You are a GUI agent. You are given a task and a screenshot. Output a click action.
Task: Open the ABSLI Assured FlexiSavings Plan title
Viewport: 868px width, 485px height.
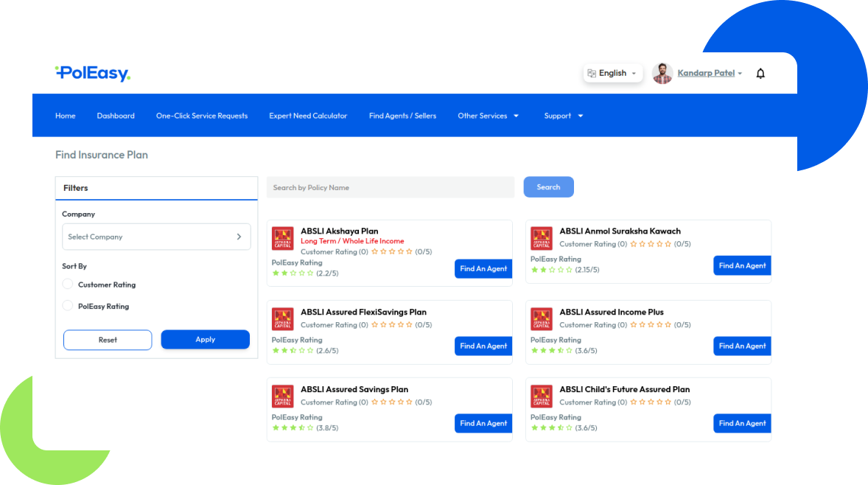point(364,312)
